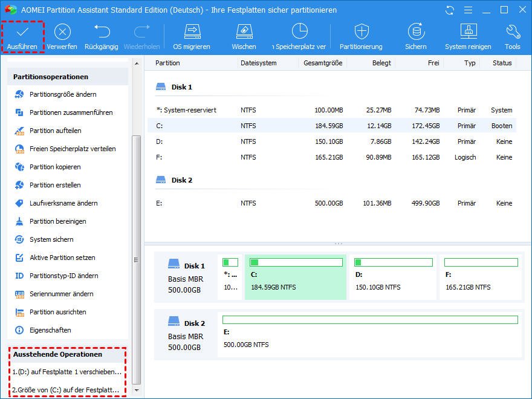Click the E: usage bar on Disk 2
The image size is (532, 399).
pyautogui.click(x=370, y=320)
